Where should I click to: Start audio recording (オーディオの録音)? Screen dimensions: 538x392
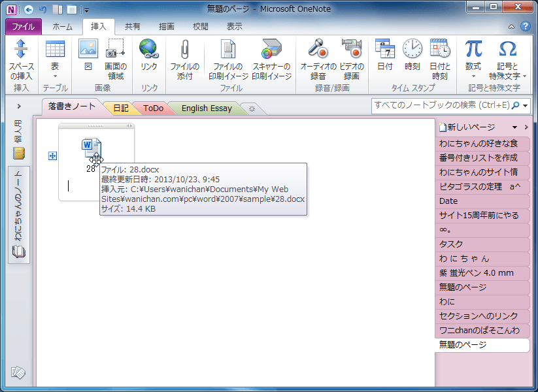pos(318,59)
